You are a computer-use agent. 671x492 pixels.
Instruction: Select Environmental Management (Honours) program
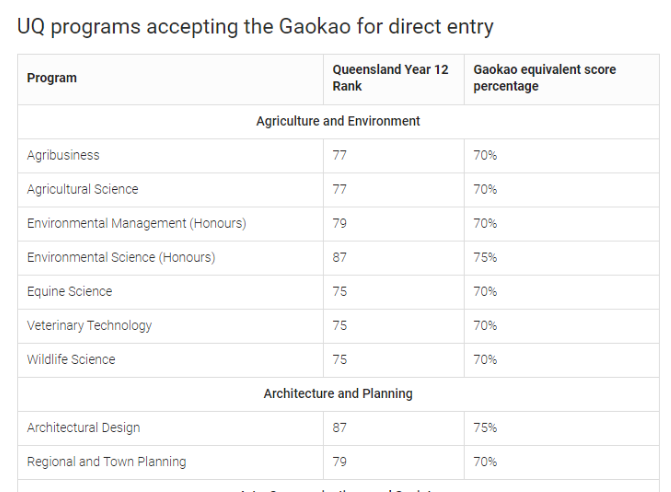click(136, 223)
